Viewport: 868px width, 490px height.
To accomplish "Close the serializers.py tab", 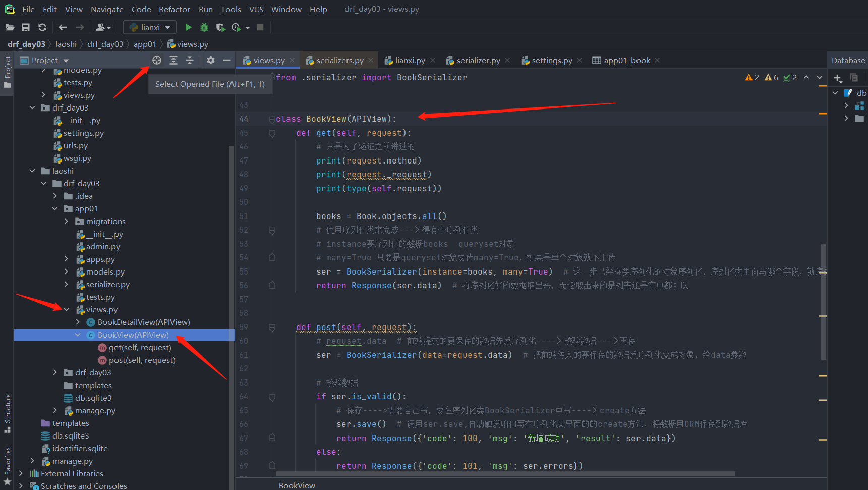I will [371, 60].
